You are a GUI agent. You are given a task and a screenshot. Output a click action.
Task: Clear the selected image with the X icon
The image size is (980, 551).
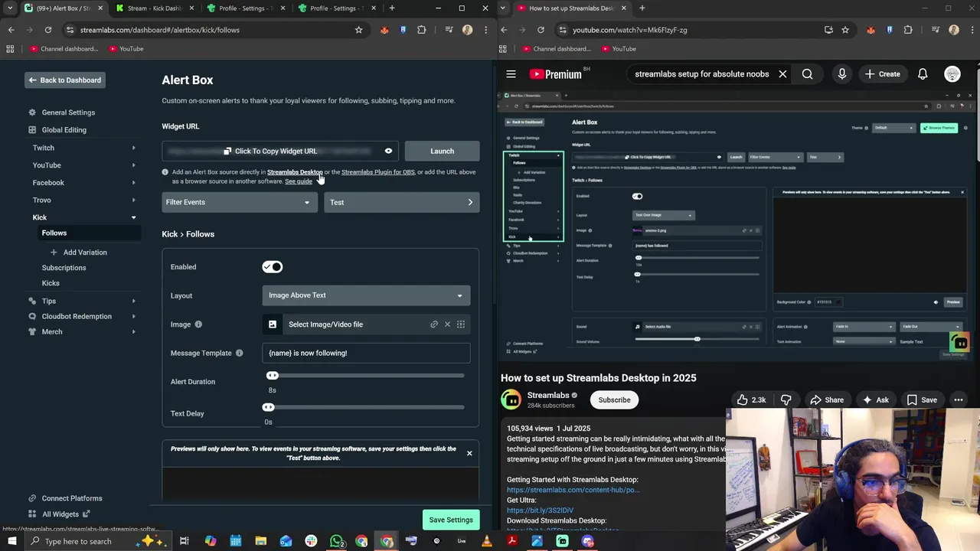click(447, 324)
